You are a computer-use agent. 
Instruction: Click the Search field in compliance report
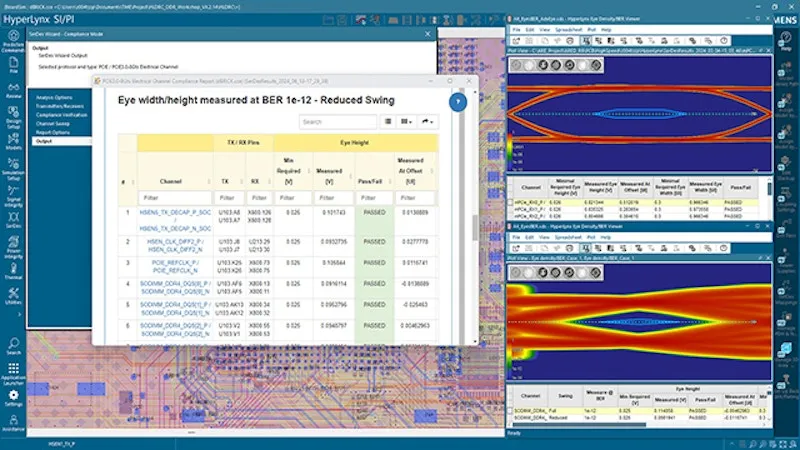point(338,122)
